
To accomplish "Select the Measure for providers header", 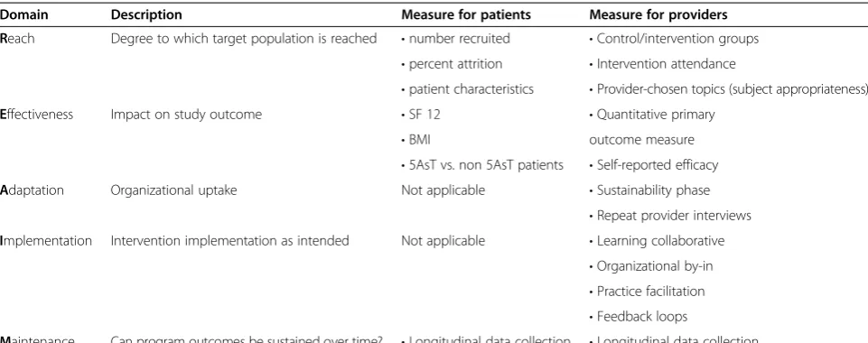I will click(658, 15).
